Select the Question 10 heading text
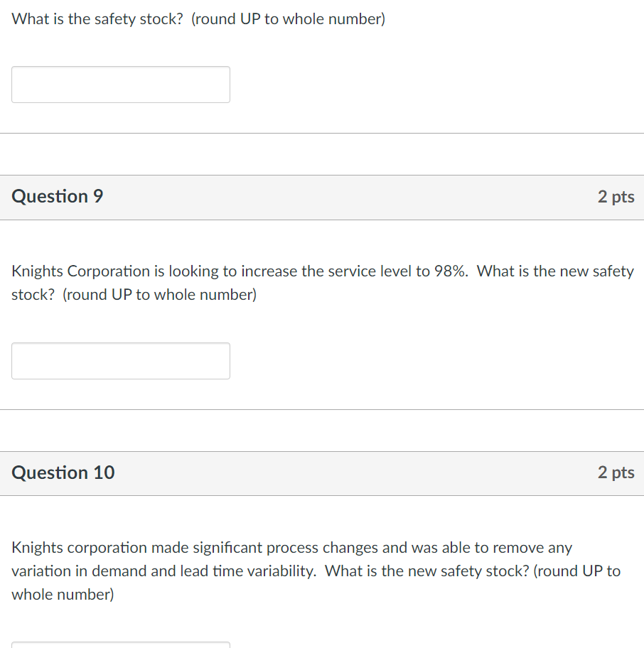This screenshot has height=648, width=644. click(63, 472)
